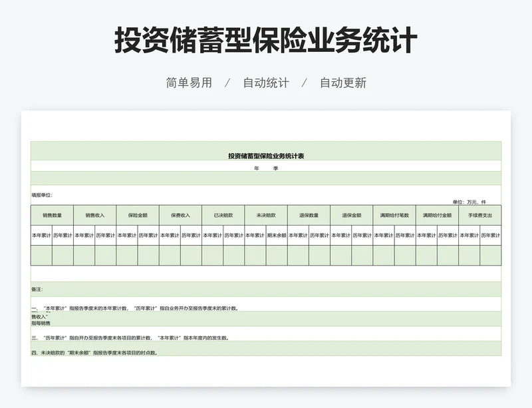Click 历年累计 under 保险金额

click(148, 235)
